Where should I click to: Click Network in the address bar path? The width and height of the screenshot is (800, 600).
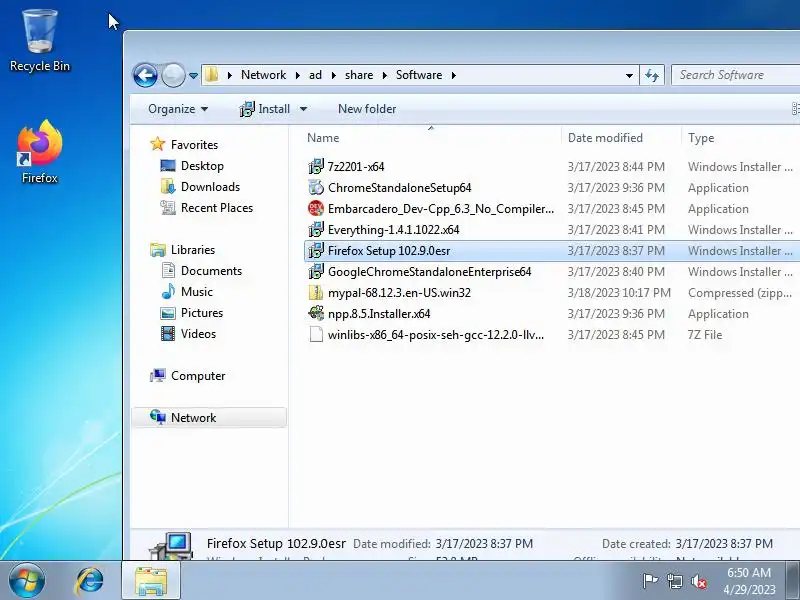point(263,75)
